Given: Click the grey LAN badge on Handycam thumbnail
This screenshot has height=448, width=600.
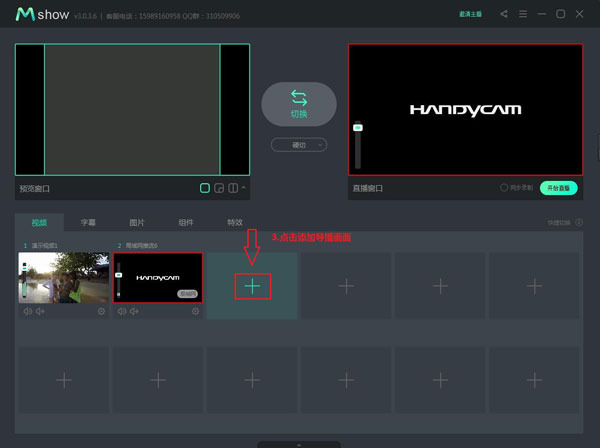Looking at the screenshot, I should (187, 293).
